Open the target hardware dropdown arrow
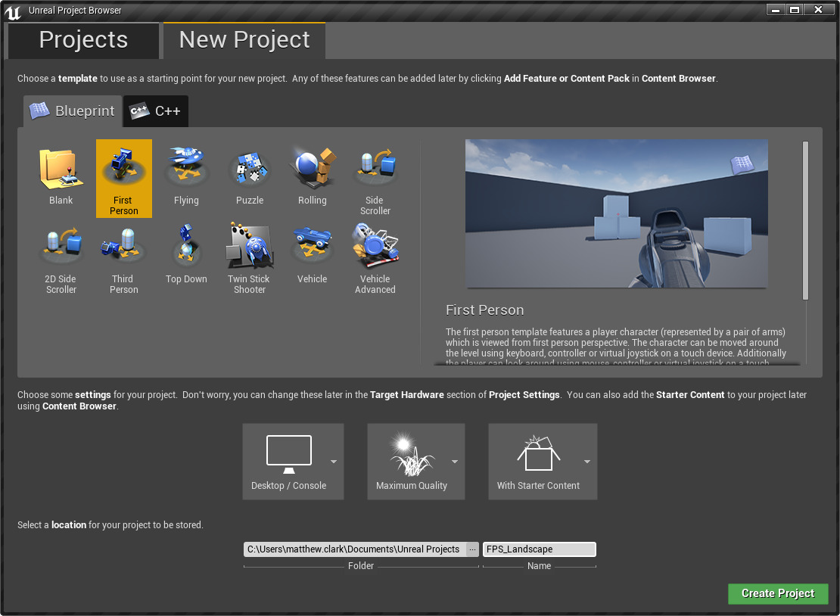 (x=333, y=462)
